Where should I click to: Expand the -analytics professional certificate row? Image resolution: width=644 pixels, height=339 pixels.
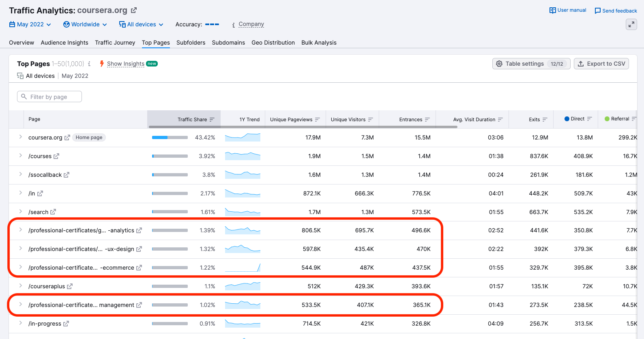[x=20, y=230]
